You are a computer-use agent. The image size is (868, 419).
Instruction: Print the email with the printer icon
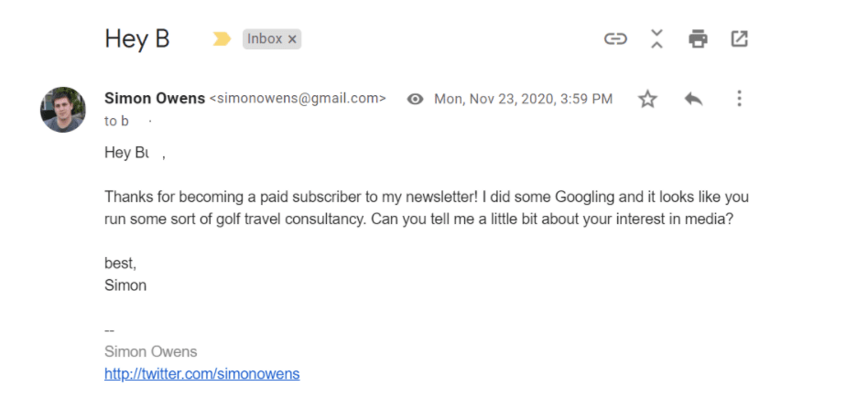(699, 38)
